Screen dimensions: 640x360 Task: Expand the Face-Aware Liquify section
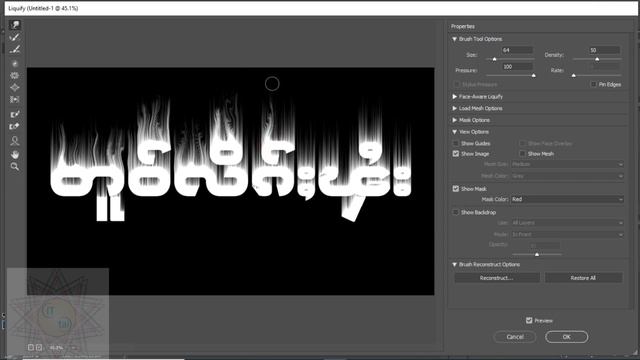454,97
